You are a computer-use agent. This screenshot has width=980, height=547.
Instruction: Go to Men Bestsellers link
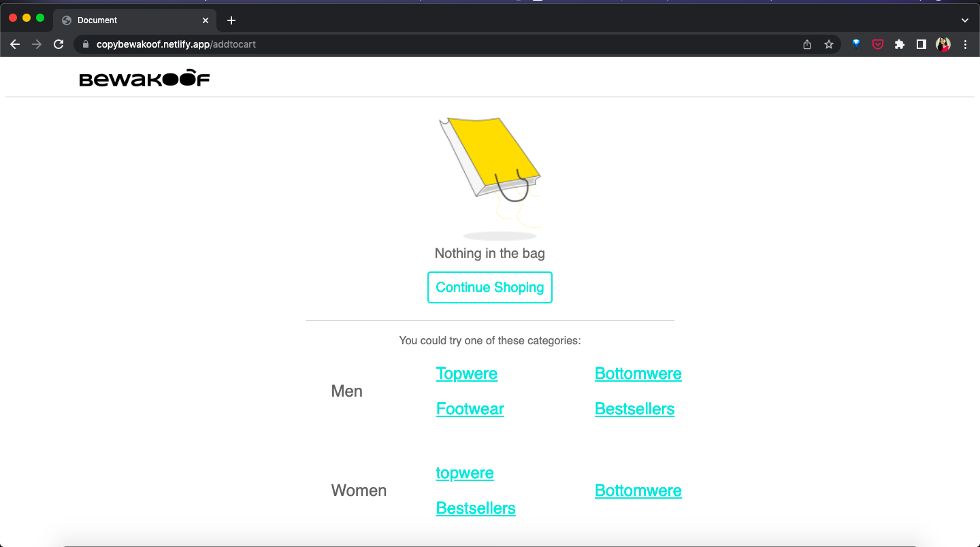click(634, 409)
